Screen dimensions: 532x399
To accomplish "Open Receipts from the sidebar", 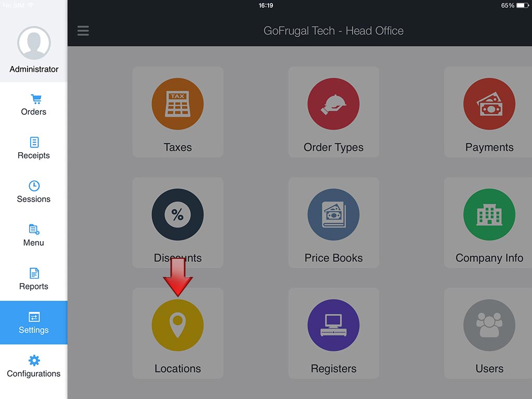I will [34, 149].
